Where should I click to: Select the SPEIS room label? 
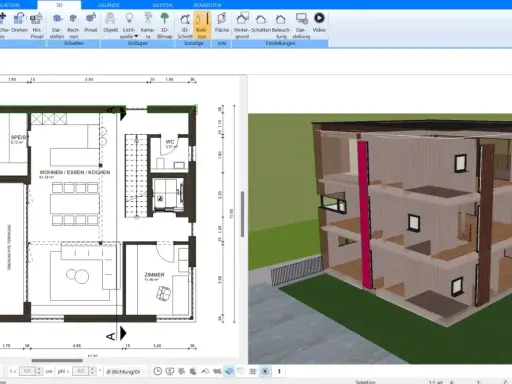coord(19,137)
